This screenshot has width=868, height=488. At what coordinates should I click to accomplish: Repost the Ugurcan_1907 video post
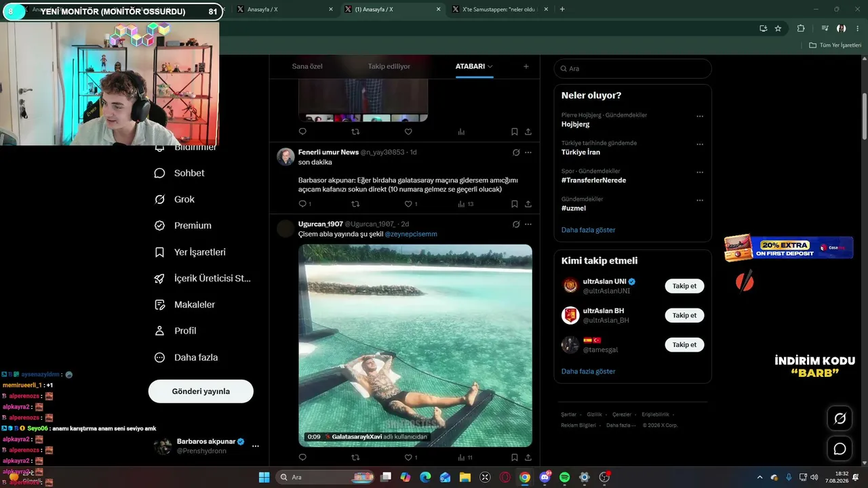[355, 457]
